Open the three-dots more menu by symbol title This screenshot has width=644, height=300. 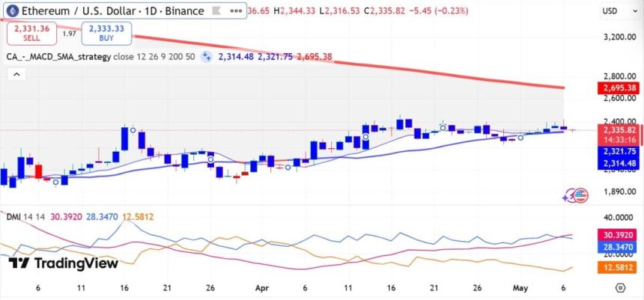tap(236, 10)
